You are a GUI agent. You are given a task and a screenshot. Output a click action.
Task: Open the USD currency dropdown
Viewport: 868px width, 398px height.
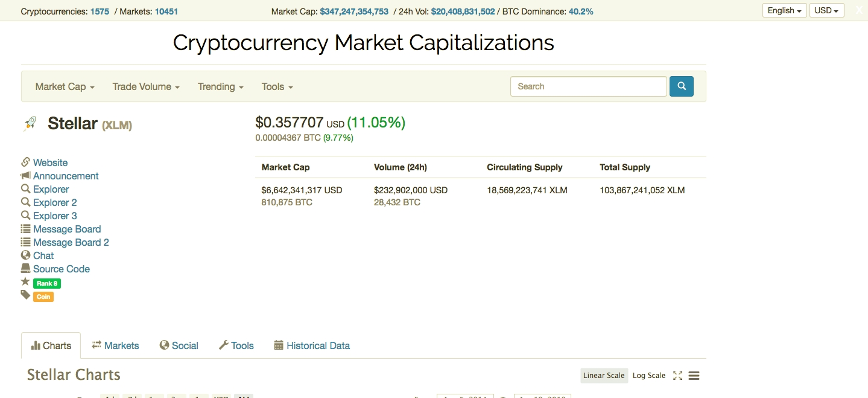coord(826,11)
